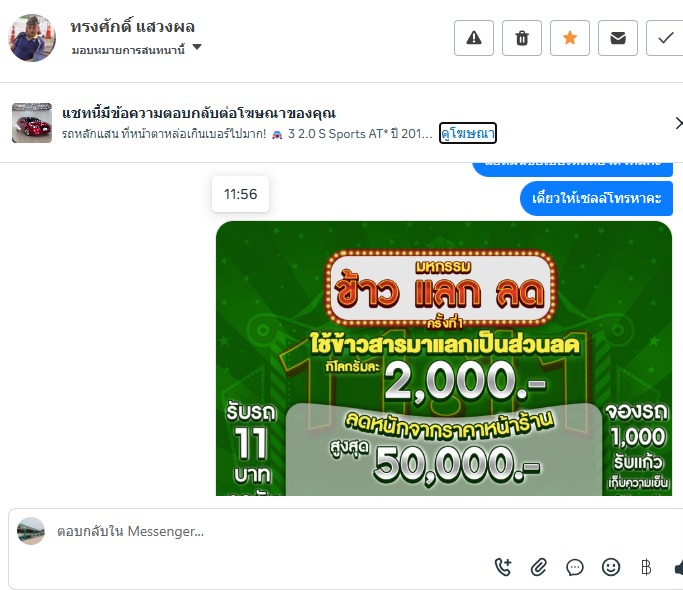Click the เดี๋ยวให้เซลล์โทรหาคะ message bubble
The height and width of the screenshot is (590, 683).
pos(596,199)
